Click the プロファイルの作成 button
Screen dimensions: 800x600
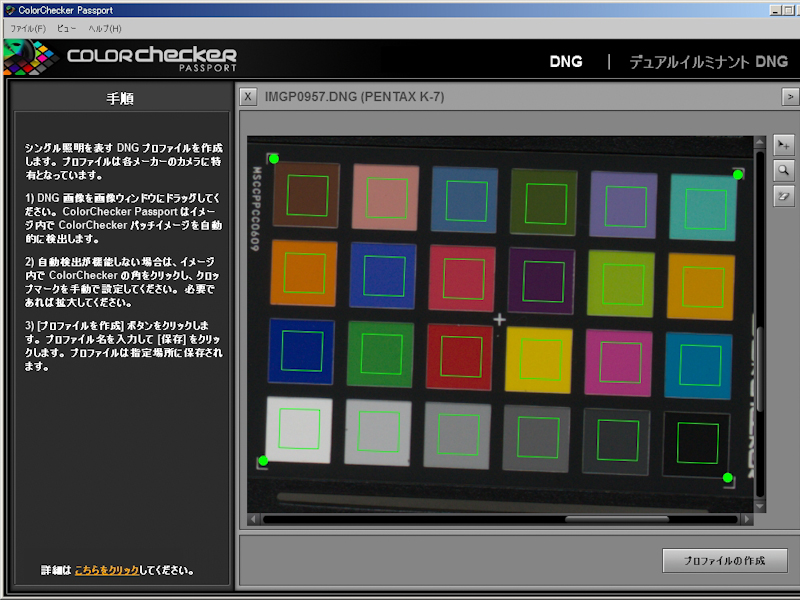tap(726, 561)
